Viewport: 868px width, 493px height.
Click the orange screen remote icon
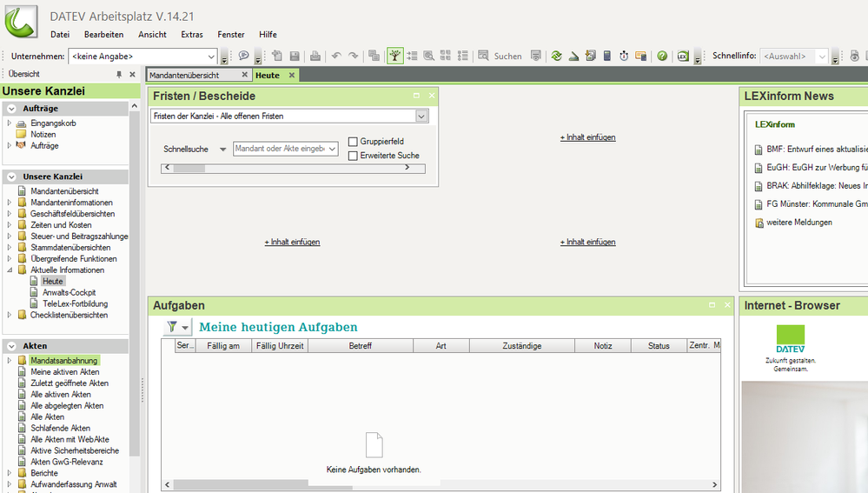coord(641,56)
